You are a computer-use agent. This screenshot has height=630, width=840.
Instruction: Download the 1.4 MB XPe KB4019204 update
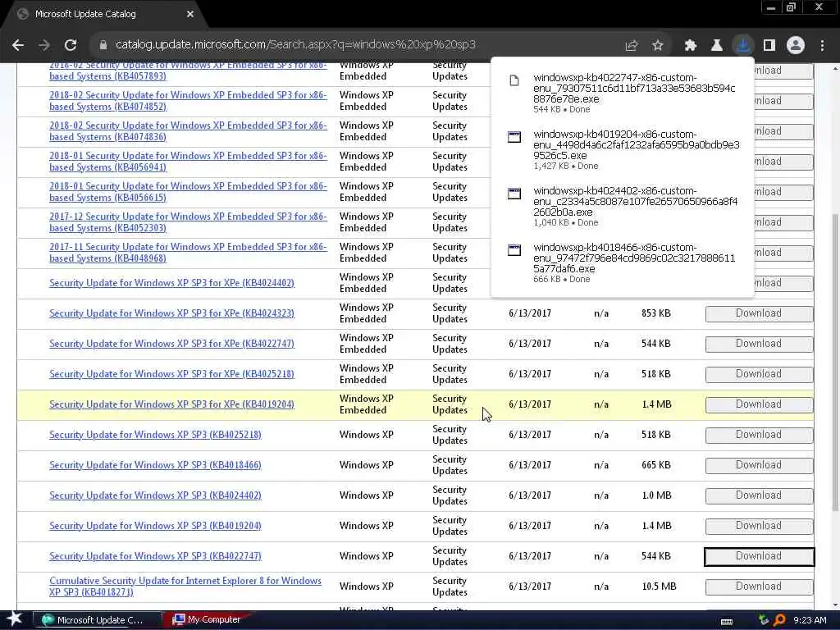coord(759,404)
